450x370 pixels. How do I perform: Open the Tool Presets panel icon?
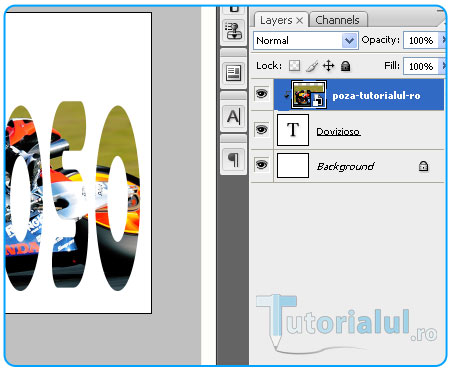234,31
